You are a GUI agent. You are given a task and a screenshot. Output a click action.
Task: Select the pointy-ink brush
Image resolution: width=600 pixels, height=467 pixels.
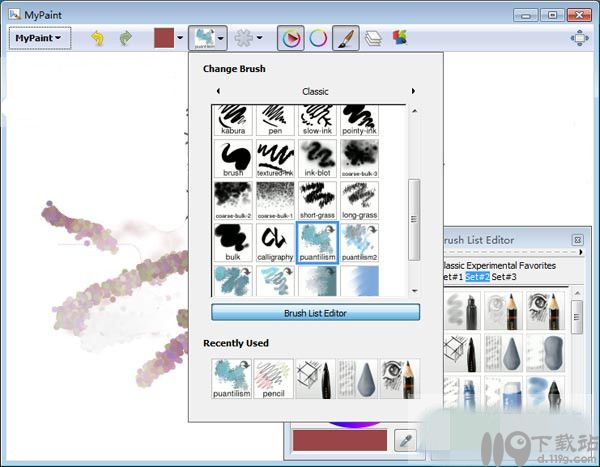coord(359,120)
